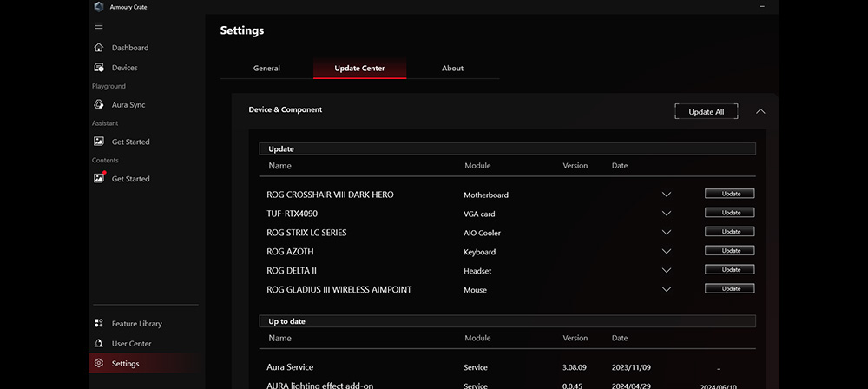Click the Motherboard module cell
This screenshot has width=868, height=389.
[486, 195]
